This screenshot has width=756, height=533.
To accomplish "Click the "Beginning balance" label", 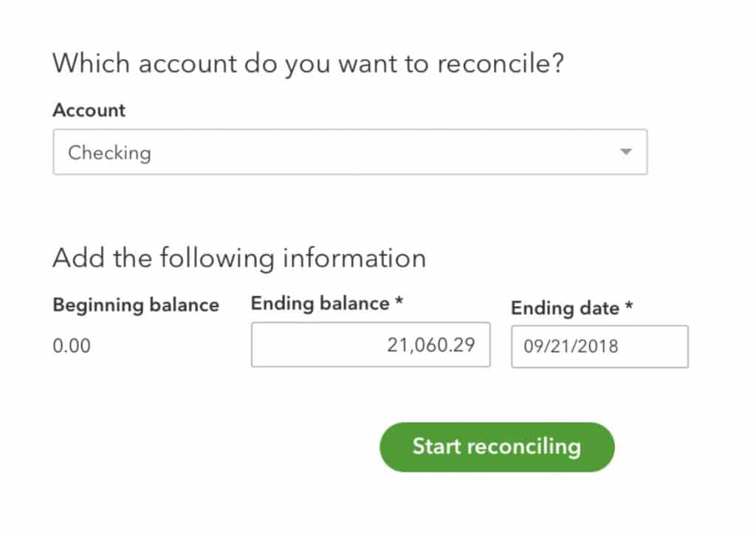I will pyautogui.click(x=136, y=305).
